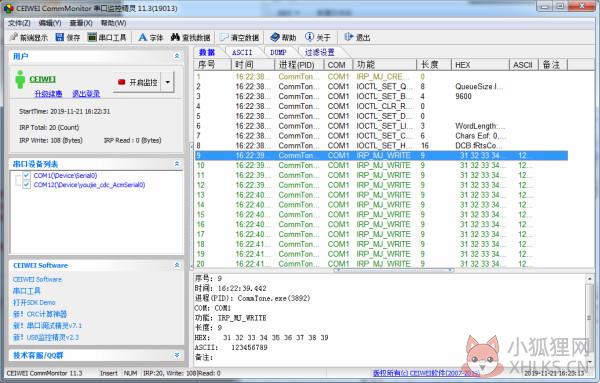The image size is (600, 383).
Task: Click the COM12 youjie_cdc_AcmSerial0 device entry
Action: pyautogui.click(x=90, y=185)
